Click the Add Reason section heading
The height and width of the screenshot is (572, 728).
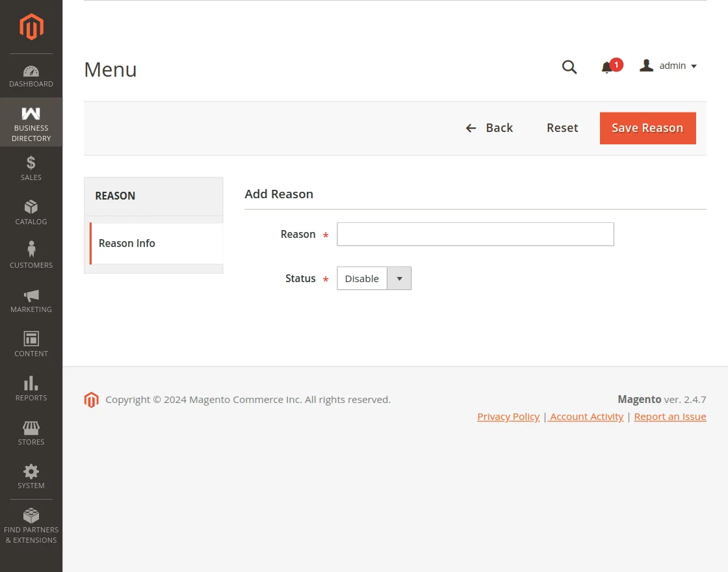pos(279,194)
